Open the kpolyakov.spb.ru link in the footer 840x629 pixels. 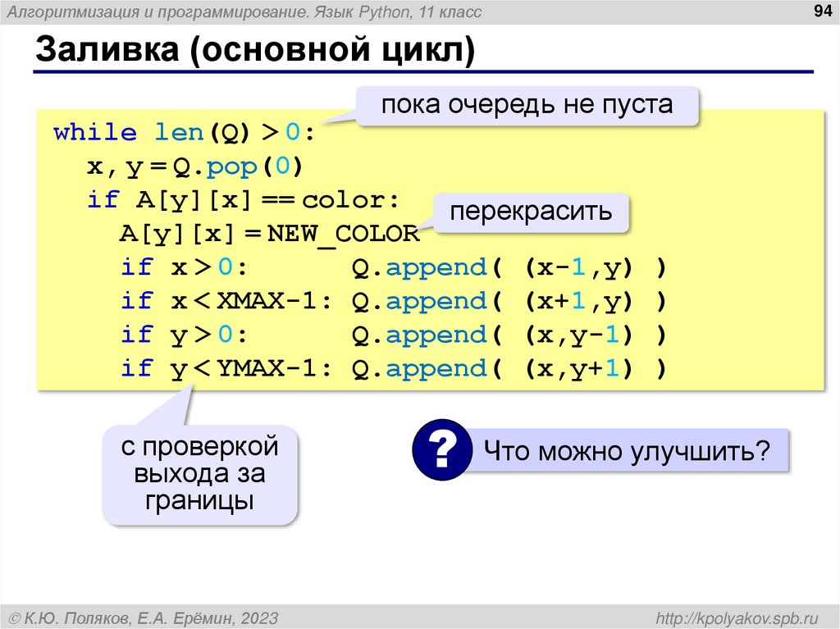737,618
